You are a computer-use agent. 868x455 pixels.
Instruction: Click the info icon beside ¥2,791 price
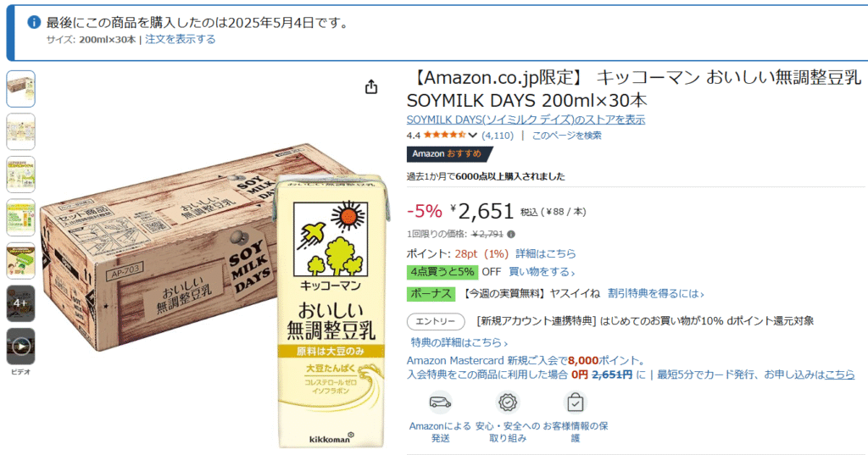(x=511, y=234)
